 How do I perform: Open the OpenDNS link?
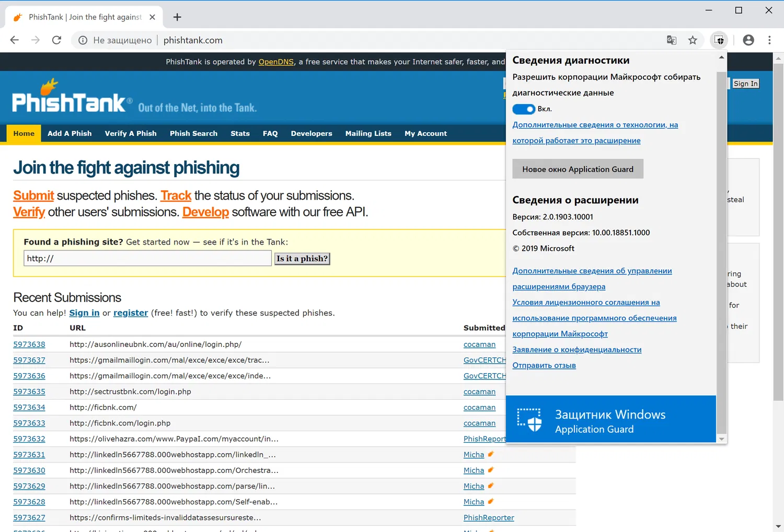276,62
